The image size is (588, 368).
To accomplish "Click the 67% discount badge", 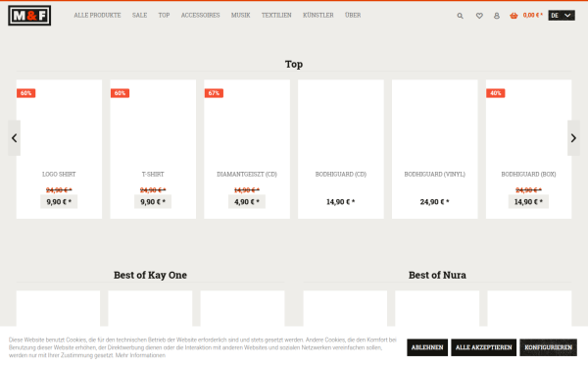I will (x=214, y=93).
